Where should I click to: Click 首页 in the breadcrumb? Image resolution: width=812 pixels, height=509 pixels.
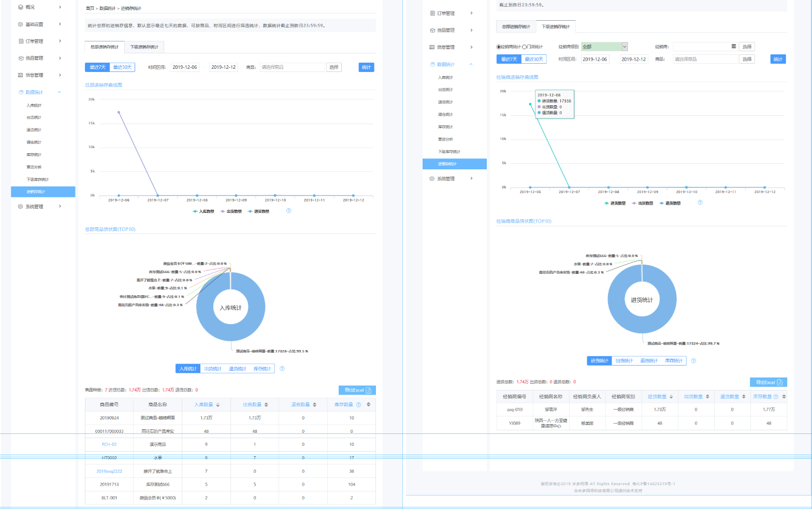[90, 8]
